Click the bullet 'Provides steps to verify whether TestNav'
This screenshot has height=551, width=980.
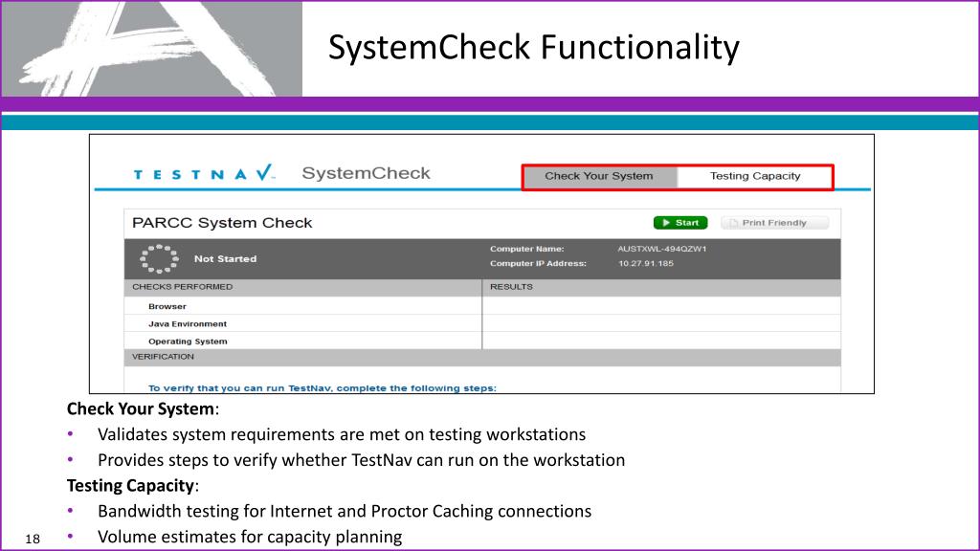tap(361, 460)
